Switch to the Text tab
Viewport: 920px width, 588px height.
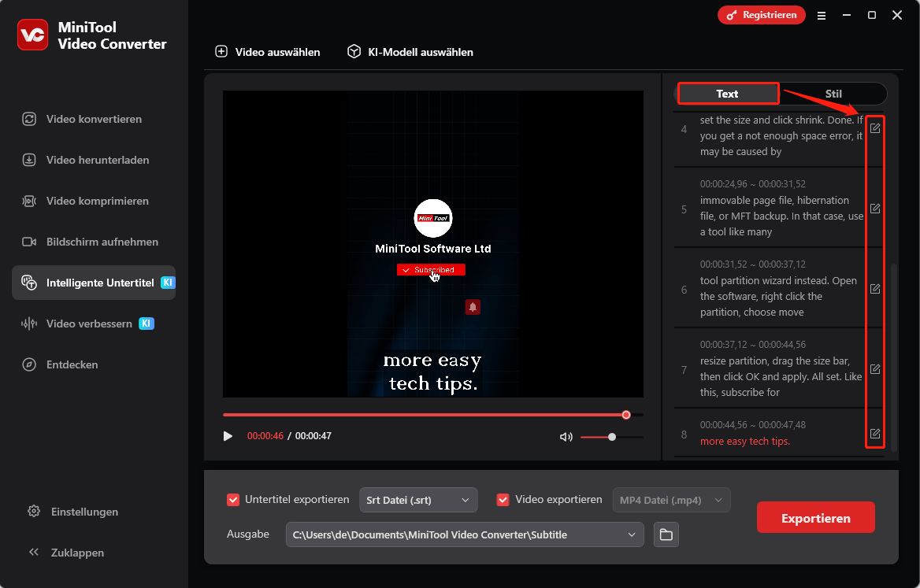click(x=728, y=94)
